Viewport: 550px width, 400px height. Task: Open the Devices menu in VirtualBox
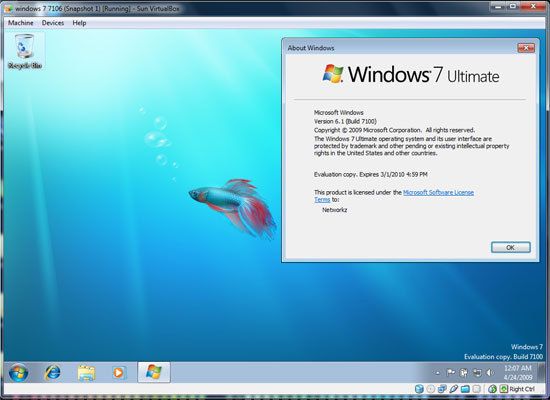click(x=53, y=23)
